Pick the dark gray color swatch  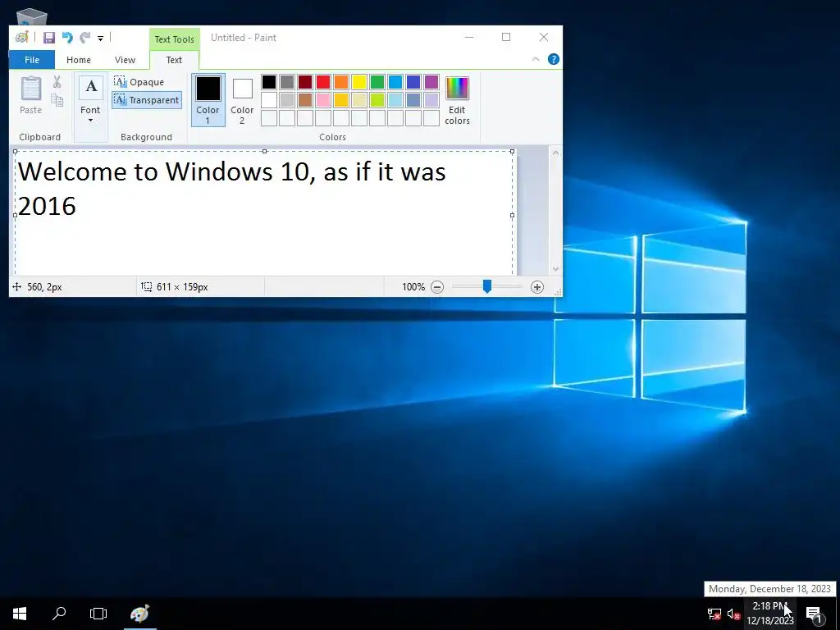pos(287,82)
